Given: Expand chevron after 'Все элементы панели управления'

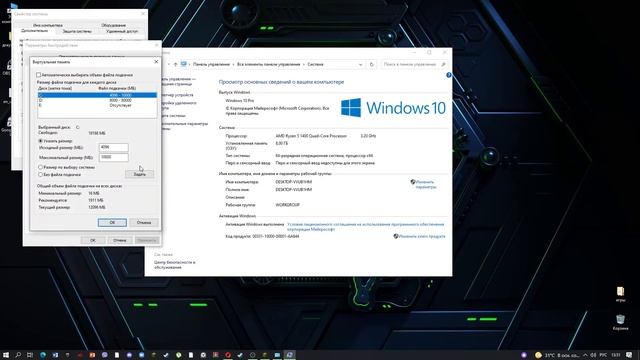Looking at the screenshot, I should click(x=304, y=64).
